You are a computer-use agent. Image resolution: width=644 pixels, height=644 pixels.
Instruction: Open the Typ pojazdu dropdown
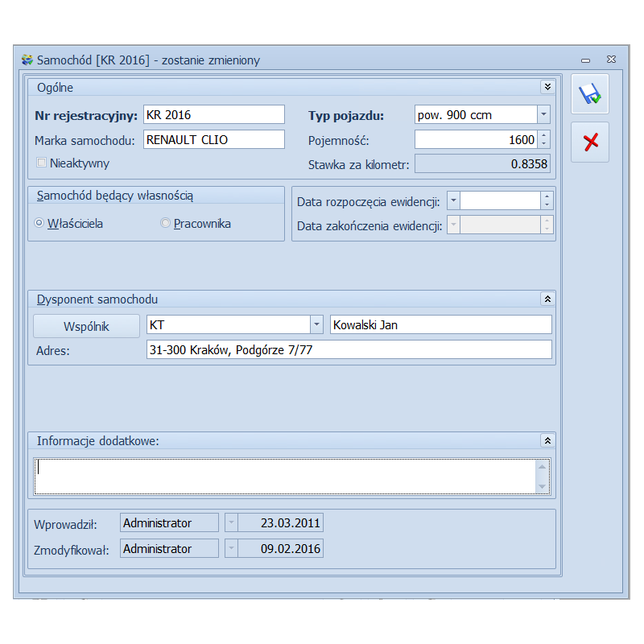tap(543, 115)
